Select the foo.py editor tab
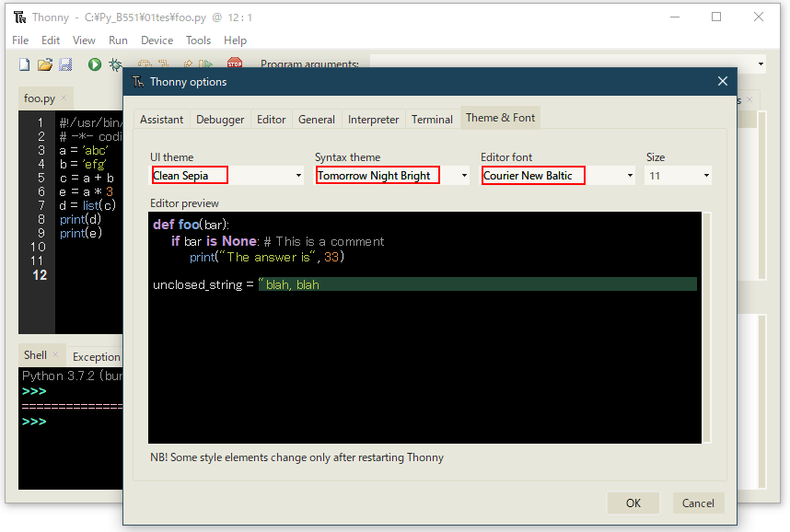Viewport: 790px width, 532px height. tap(40, 98)
